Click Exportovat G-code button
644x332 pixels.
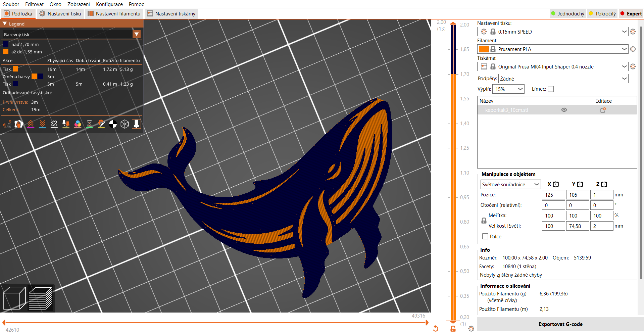tap(560, 324)
